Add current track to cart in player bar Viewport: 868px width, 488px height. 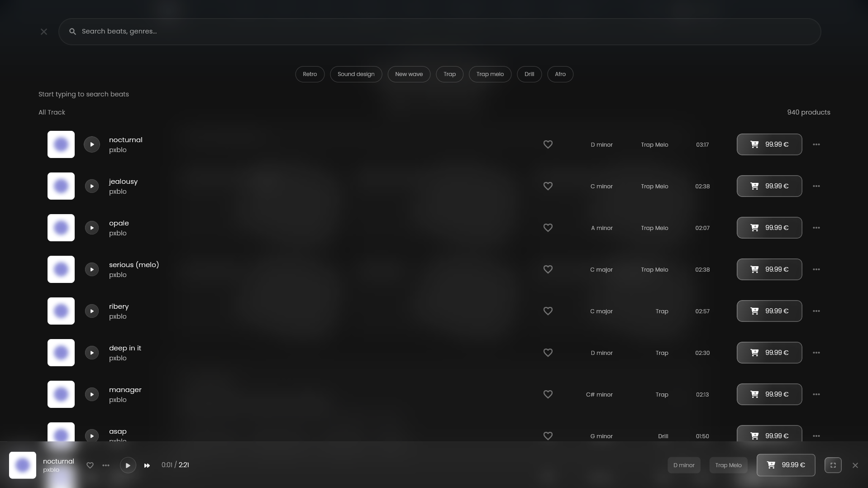click(786, 465)
